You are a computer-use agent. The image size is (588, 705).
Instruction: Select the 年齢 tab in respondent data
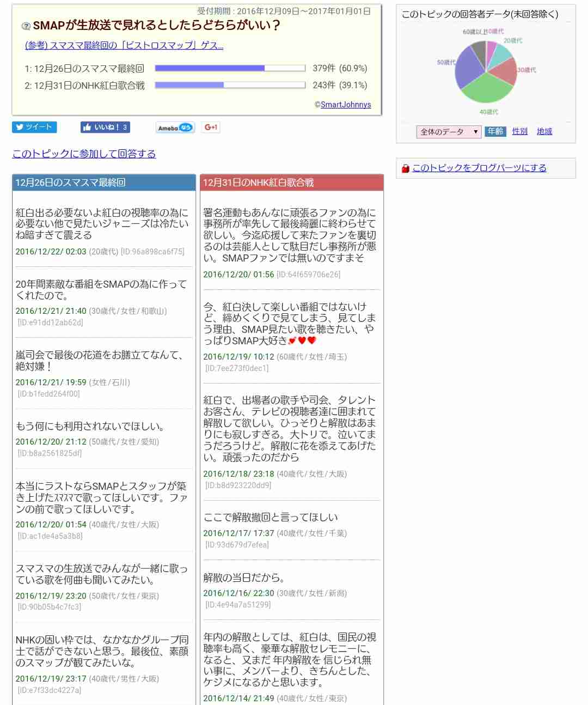pos(495,131)
